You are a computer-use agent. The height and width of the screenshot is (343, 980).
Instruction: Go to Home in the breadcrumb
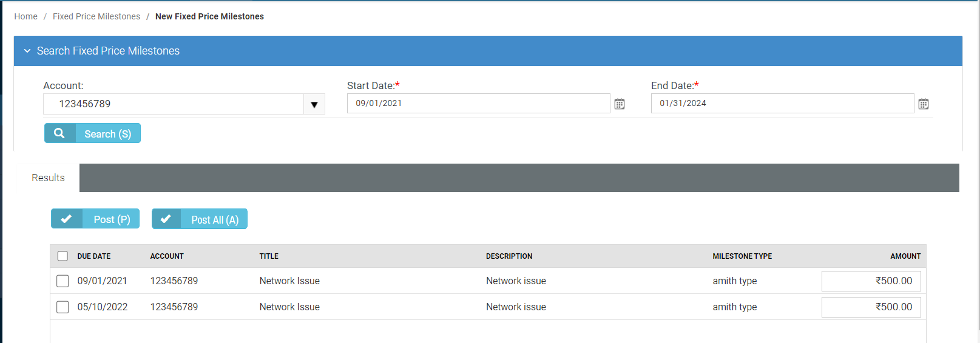25,16
